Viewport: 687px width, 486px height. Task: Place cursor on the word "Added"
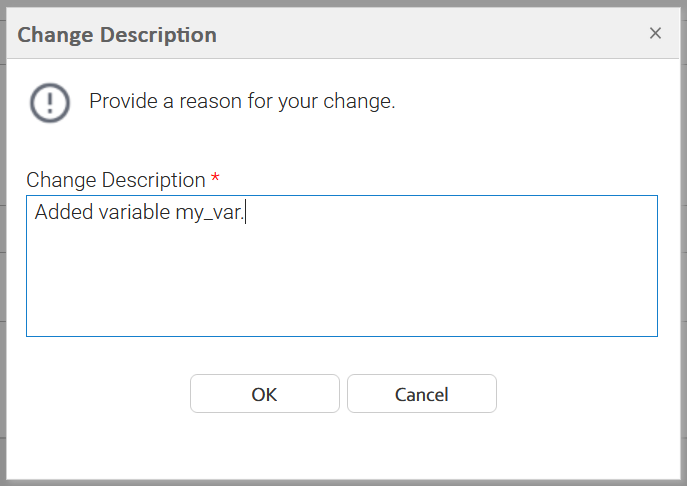tap(58, 212)
